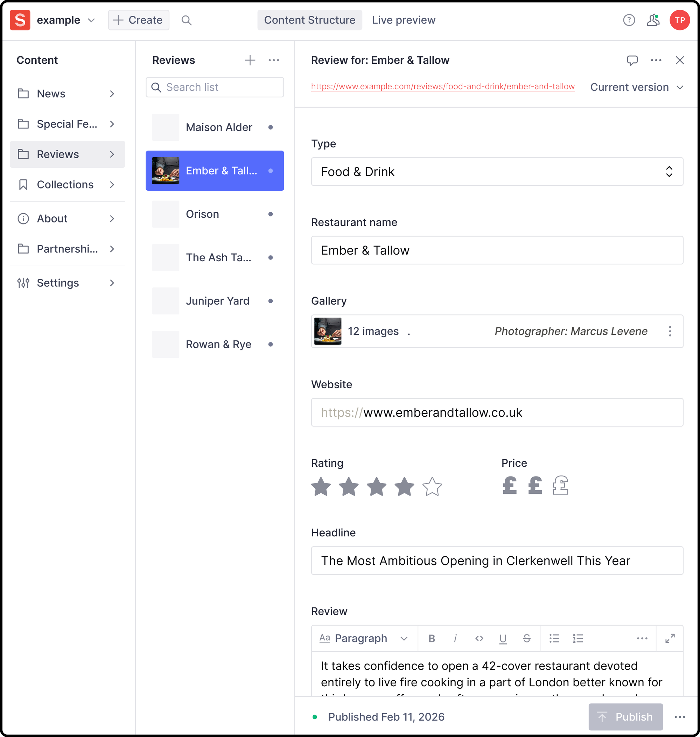The height and width of the screenshot is (737, 700).
Task: Expand the Partnerships folder
Action: click(67, 249)
